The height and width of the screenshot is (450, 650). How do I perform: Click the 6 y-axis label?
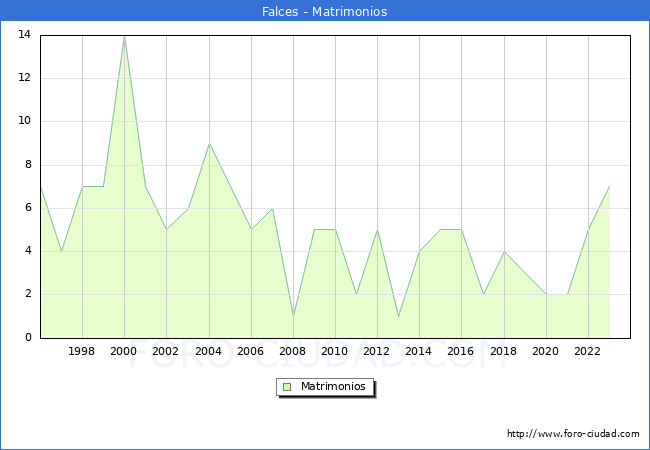(27, 208)
